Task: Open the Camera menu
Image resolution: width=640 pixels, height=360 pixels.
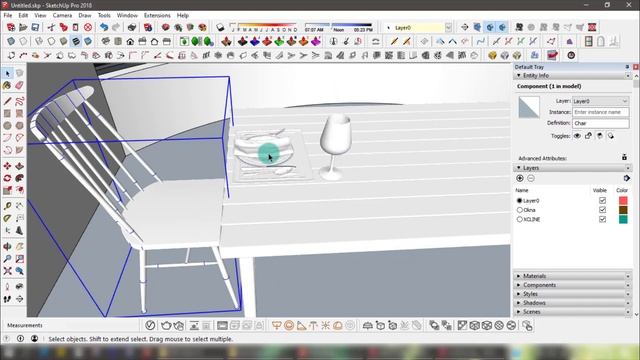Action: (62, 15)
